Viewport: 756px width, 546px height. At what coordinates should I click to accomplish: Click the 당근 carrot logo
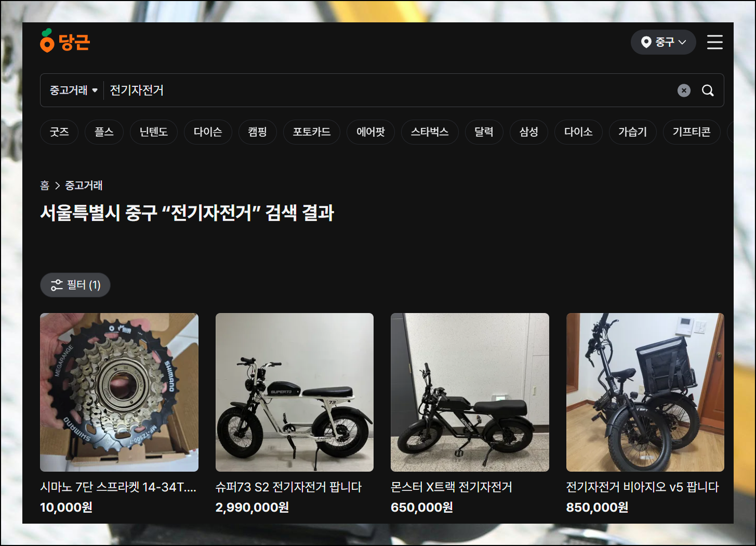point(65,41)
